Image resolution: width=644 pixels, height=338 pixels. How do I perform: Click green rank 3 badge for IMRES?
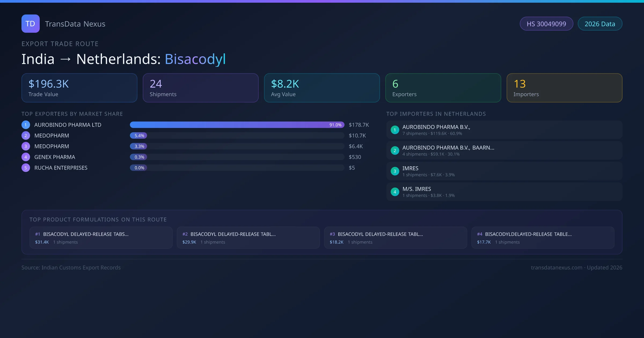[x=395, y=171]
